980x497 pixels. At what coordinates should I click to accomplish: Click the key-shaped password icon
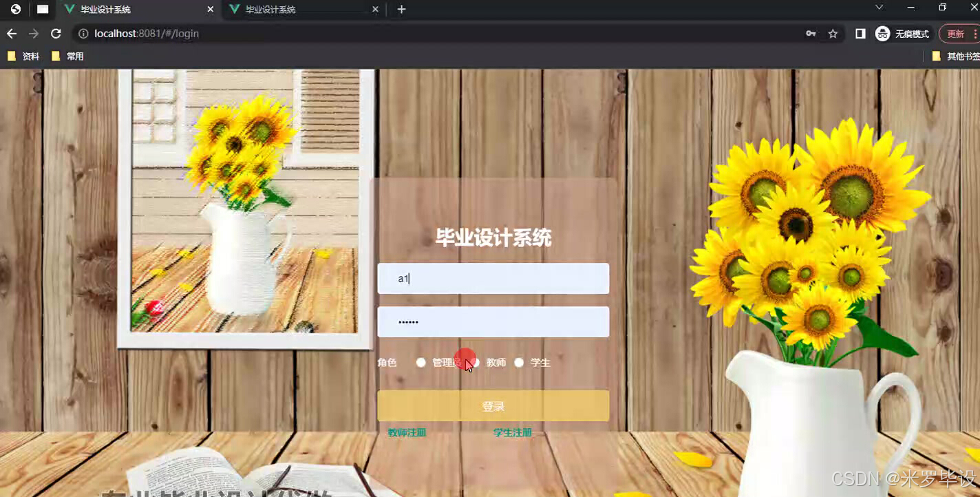coord(811,33)
